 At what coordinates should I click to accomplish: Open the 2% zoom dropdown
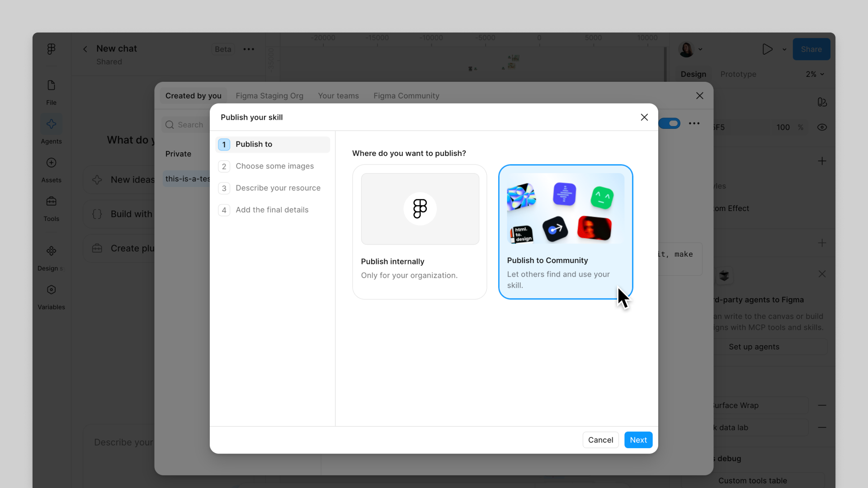(x=815, y=74)
